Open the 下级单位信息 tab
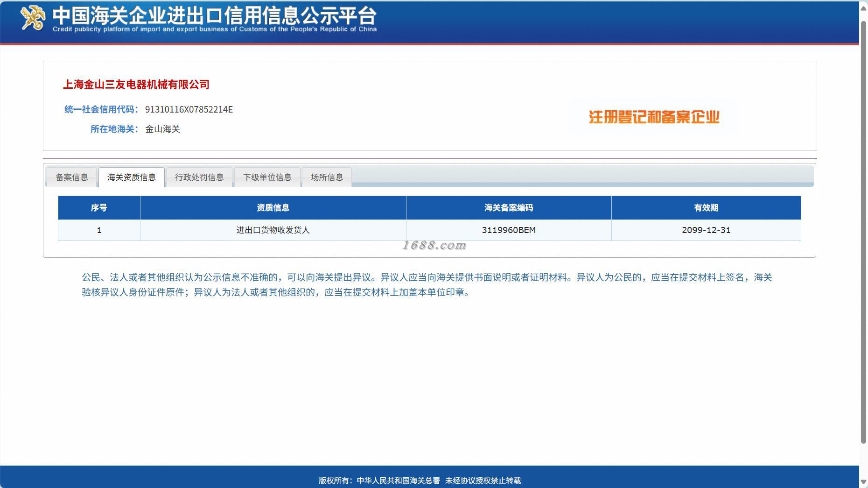The height and width of the screenshot is (488, 868). (267, 177)
